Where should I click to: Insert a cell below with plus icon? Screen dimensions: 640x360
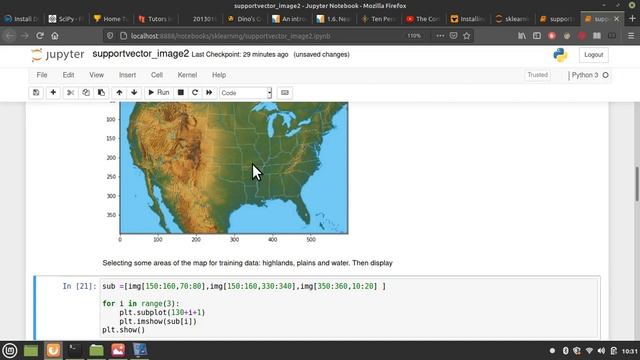(53, 93)
